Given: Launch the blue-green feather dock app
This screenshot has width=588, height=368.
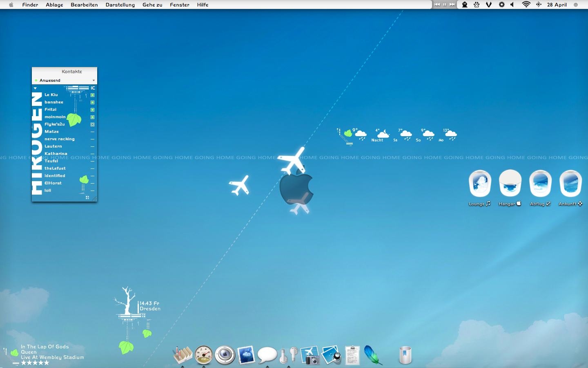Looking at the screenshot, I should 372,355.
